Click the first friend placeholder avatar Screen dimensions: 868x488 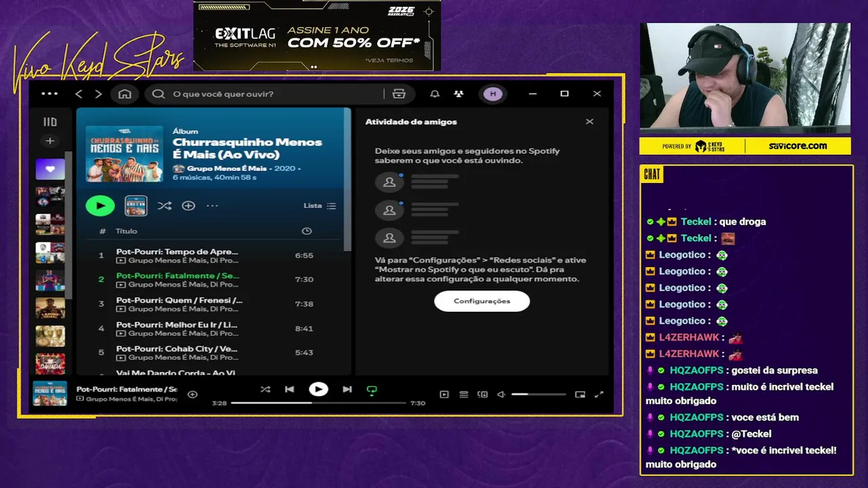point(389,182)
